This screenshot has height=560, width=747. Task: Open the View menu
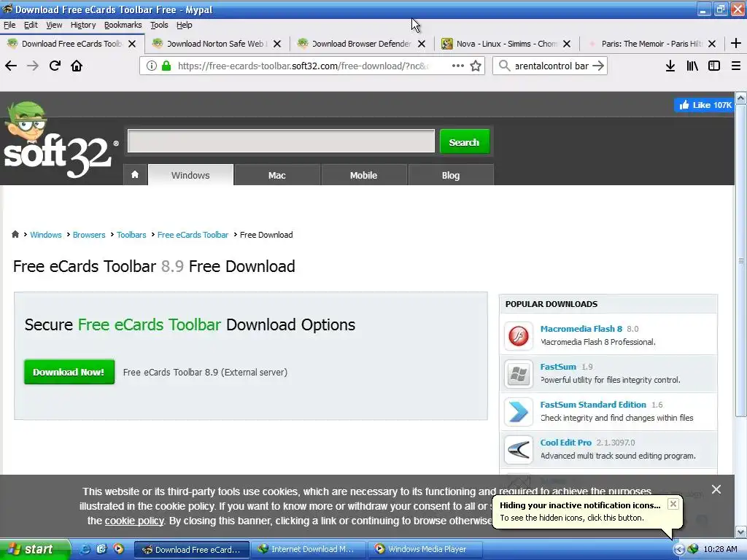(x=54, y=25)
